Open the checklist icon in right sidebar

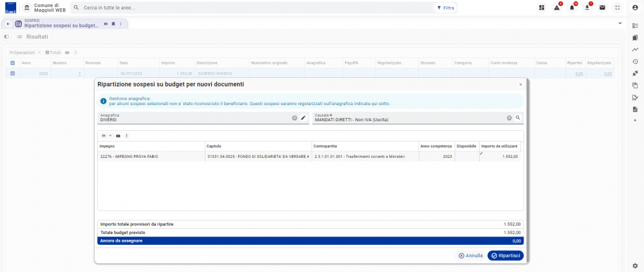[x=635, y=26]
